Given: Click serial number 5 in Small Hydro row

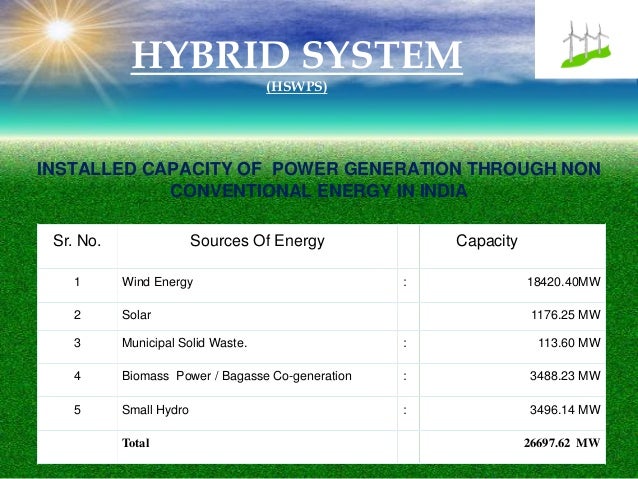Looking at the screenshot, I should (x=77, y=410).
